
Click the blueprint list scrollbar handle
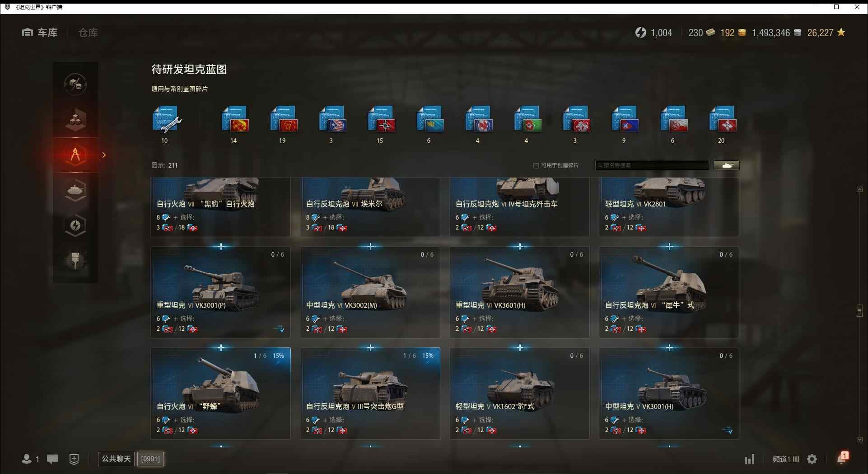point(859,311)
